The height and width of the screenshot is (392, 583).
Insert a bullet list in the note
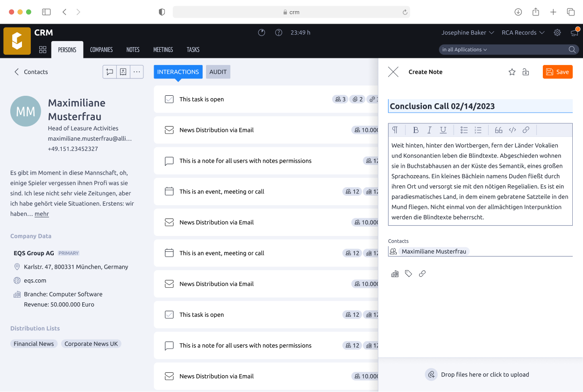(464, 130)
